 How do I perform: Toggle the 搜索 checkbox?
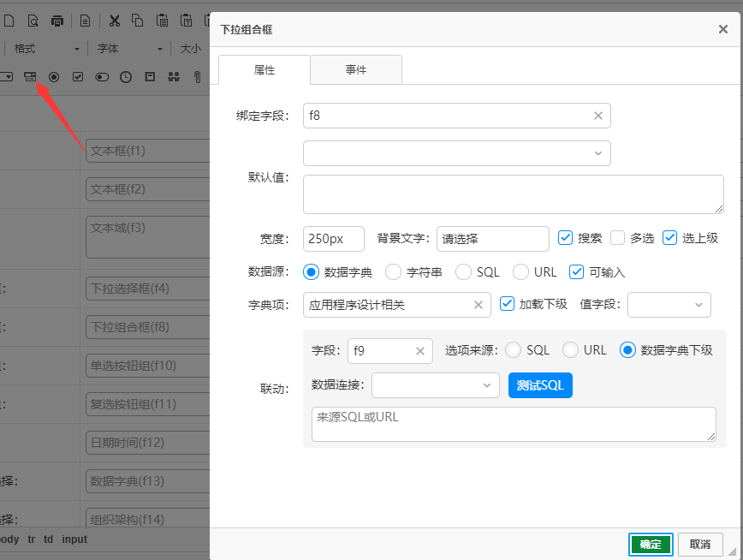click(565, 237)
